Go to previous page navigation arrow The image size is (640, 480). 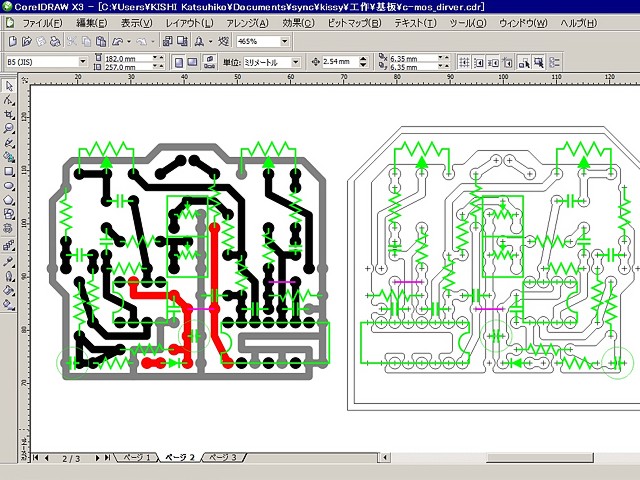click(47, 458)
